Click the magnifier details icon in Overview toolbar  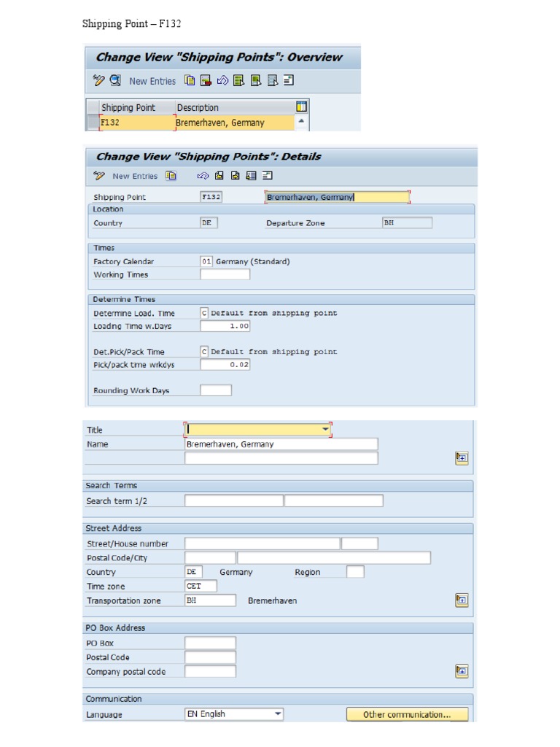[115, 80]
